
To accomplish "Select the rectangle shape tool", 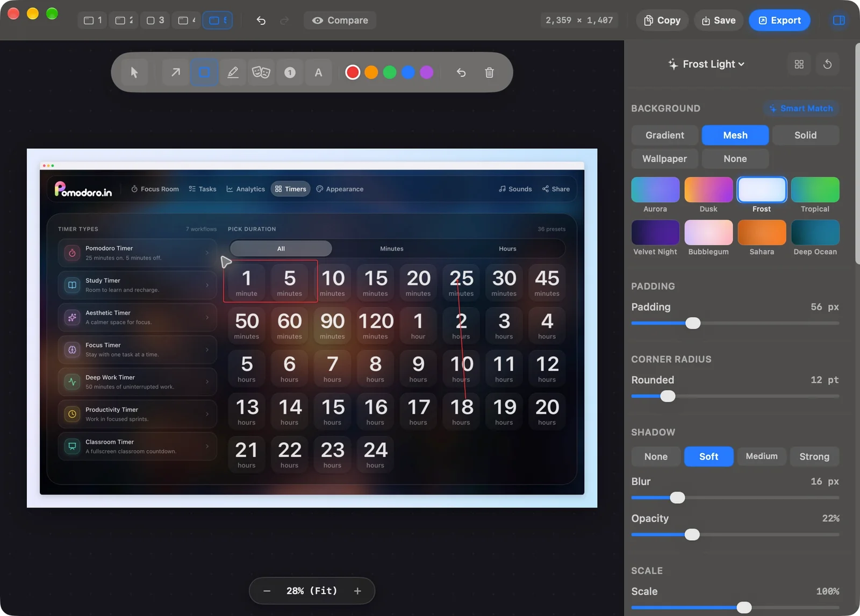I will 204,72.
